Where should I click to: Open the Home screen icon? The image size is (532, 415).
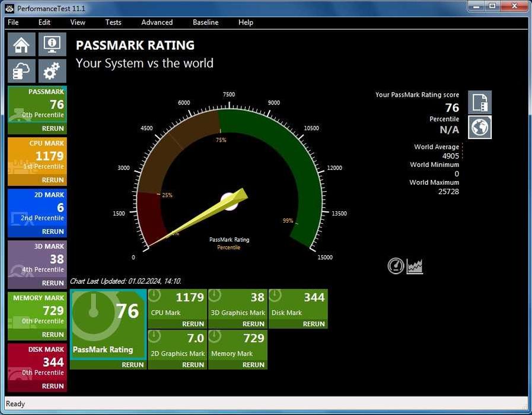pos(21,45)
